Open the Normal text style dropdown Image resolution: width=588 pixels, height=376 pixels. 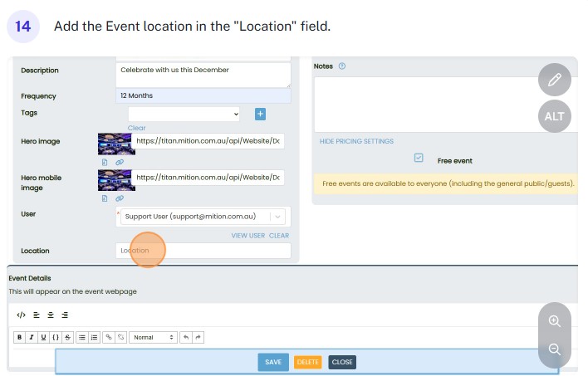[154, 337]
